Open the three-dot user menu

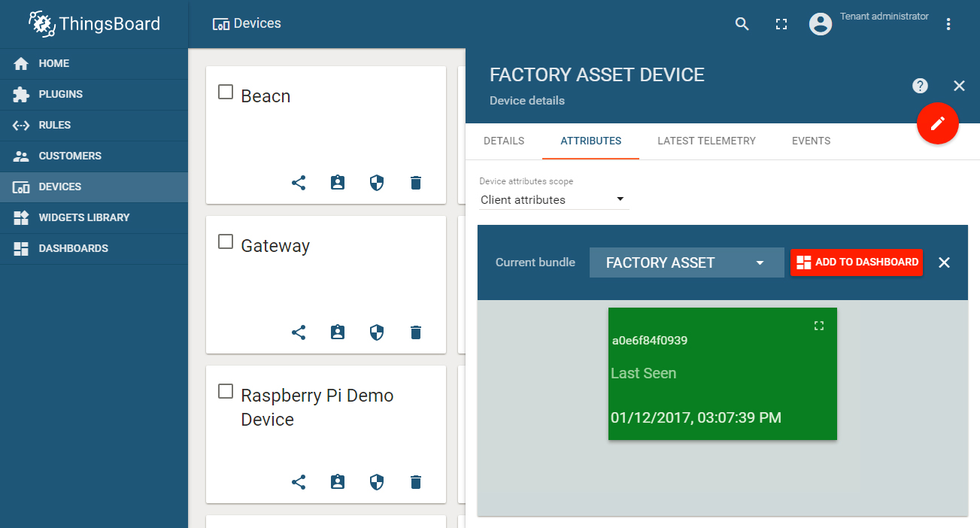[x=948, y=24]
